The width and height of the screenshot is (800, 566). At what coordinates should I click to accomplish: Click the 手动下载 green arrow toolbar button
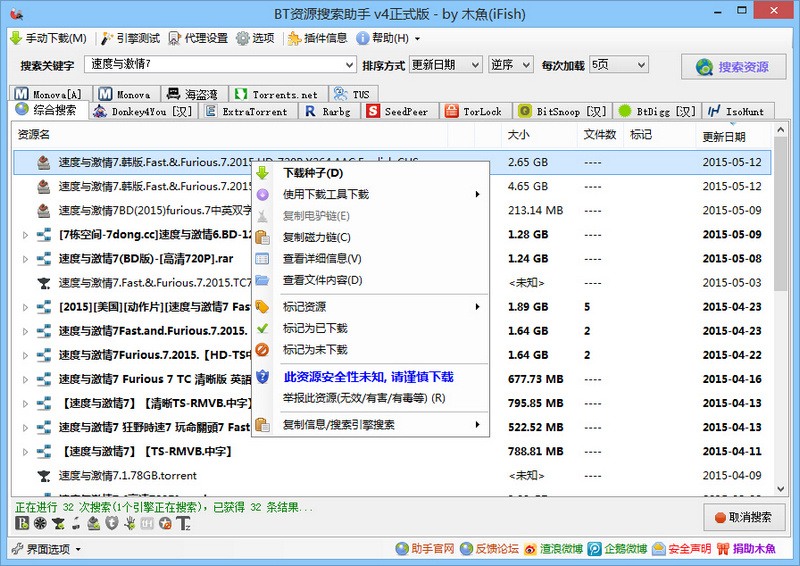(48, 38)
